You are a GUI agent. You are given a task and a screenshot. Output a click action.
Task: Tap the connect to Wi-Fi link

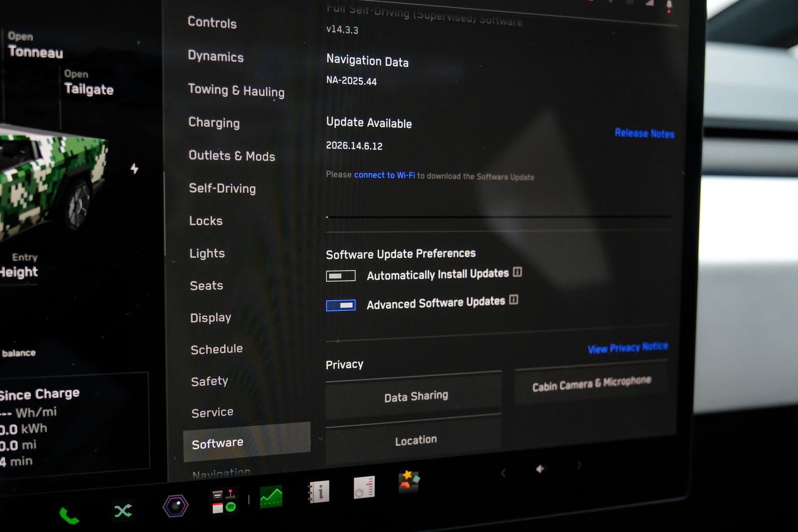(x=385, y=175)
